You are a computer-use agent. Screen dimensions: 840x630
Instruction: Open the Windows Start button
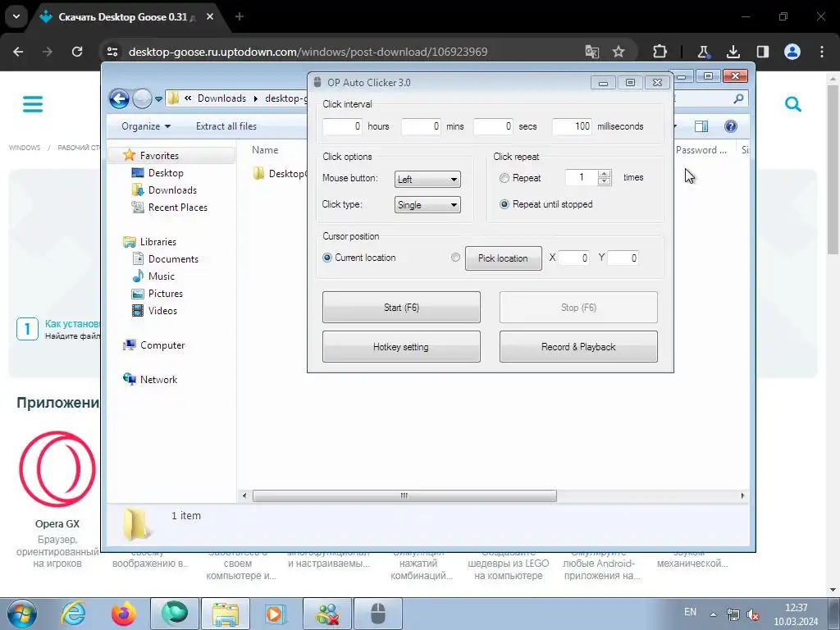pyautogui.click(x=22, y=614)
